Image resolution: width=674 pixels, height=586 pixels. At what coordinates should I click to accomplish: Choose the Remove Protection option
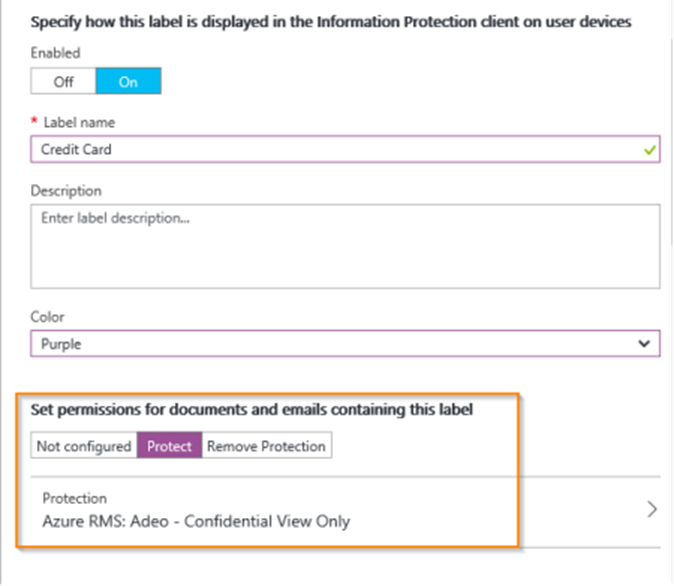(x=267, y=446)
